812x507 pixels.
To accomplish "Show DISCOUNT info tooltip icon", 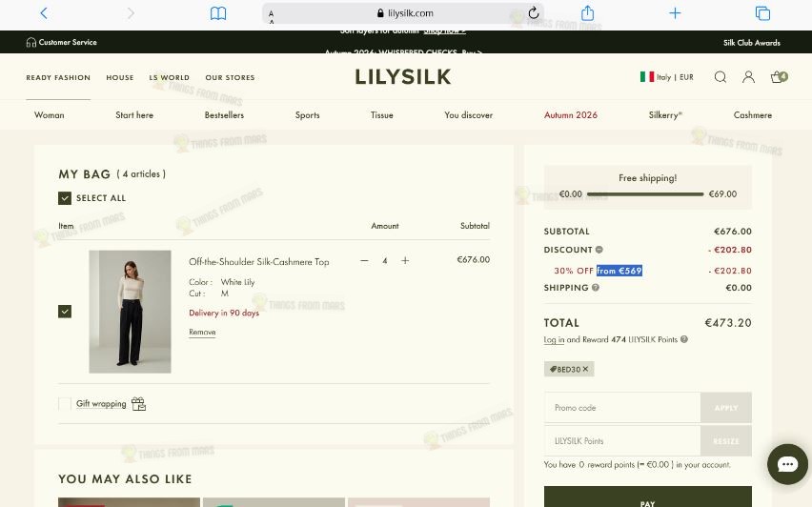I will [599, 250].
